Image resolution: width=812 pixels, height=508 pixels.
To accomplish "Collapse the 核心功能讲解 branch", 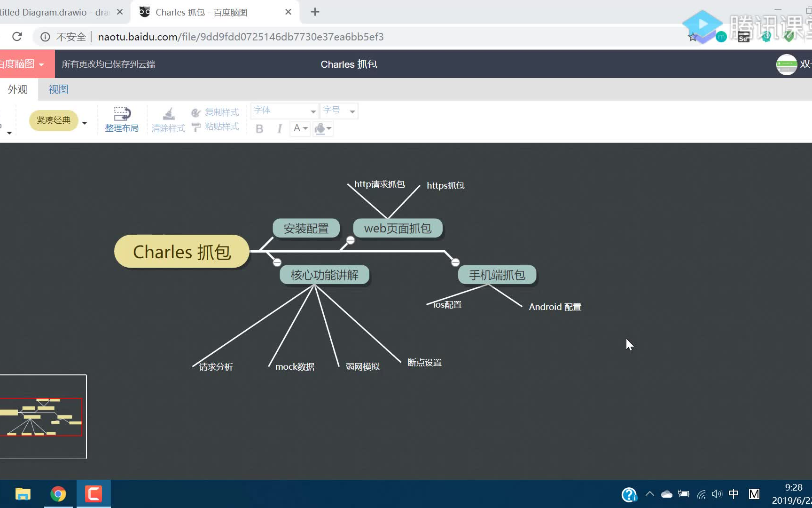I will (277, 262).
